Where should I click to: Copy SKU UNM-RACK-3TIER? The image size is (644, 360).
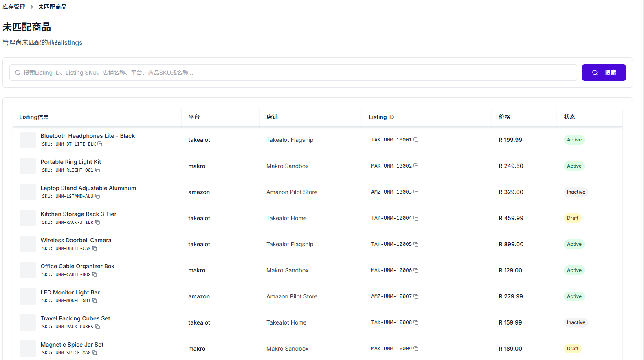pyautogui.click(x=97, y=223)
